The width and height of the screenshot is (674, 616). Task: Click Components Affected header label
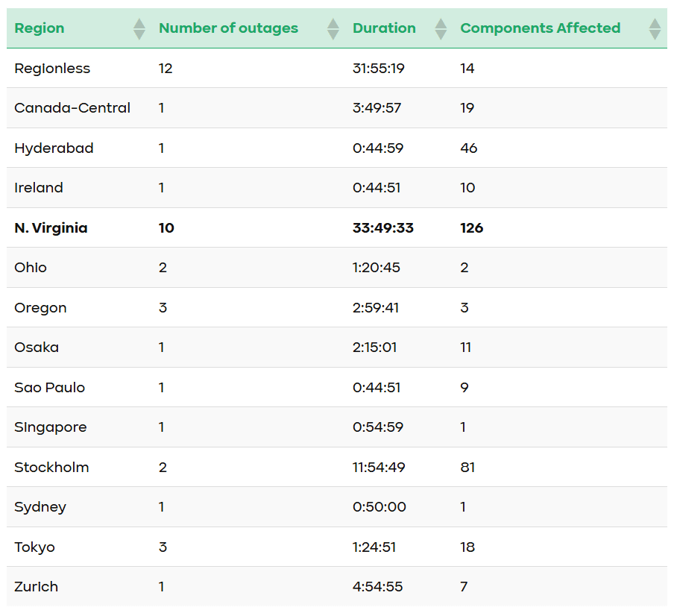pos(540,28)
